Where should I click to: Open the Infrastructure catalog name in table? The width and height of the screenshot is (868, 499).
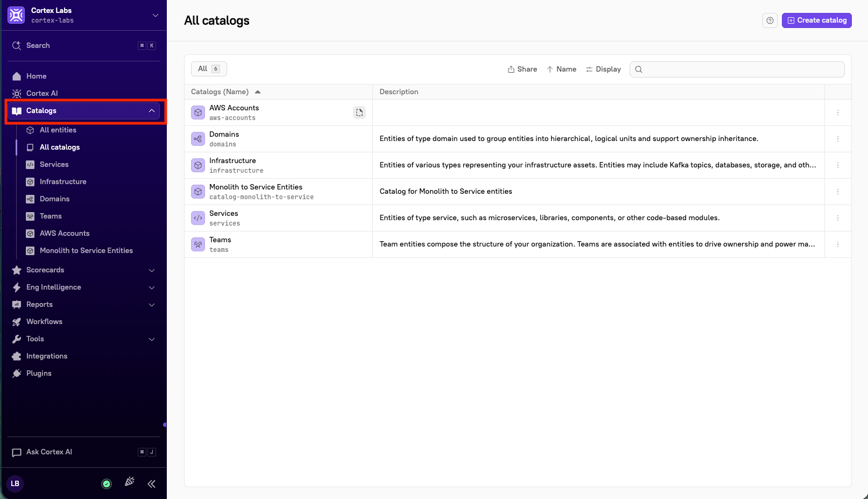pyautogui.click(x=232, y=161)
